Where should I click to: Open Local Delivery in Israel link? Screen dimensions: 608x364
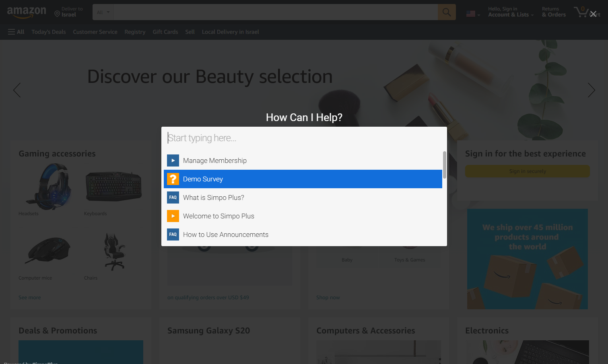click(231, 32)
